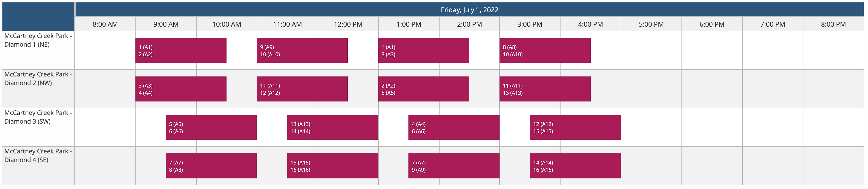Open the 3 (A3) vs 4 (A4) game block
This screenshot has width=868, height=189.
pyautogui.click(x=181, y=89)
